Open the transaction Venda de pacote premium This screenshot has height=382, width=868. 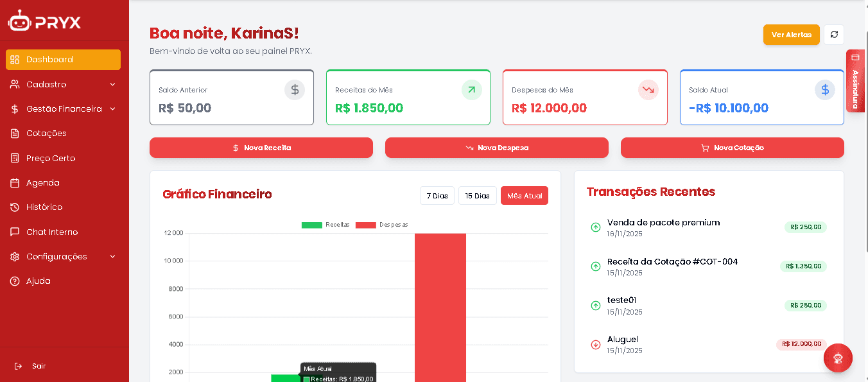664,222
